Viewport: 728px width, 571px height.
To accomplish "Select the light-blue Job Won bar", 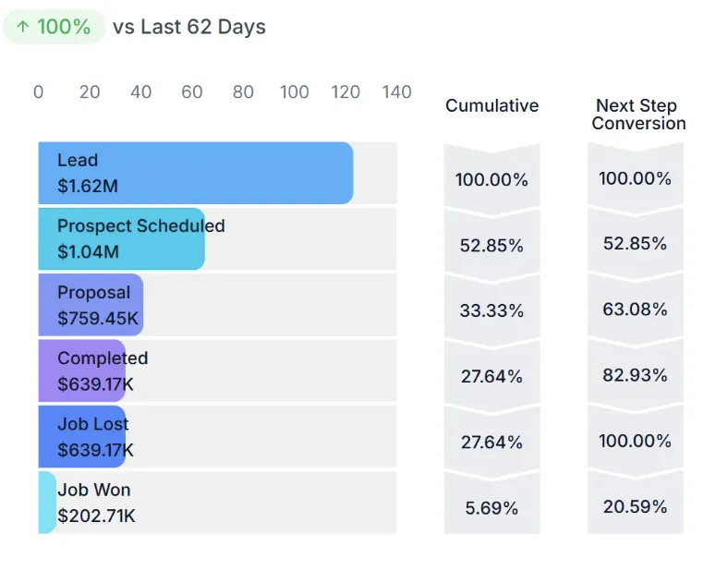I will tap(48, 503).
